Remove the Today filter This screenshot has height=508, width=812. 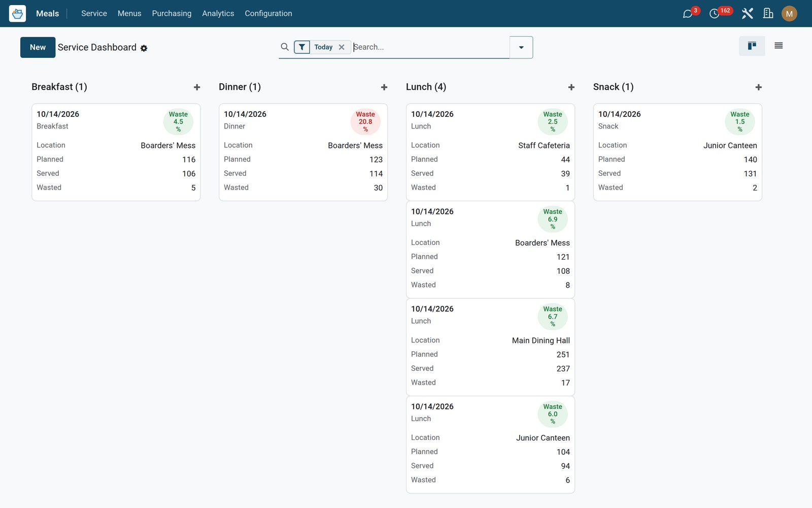click(342, 47)
